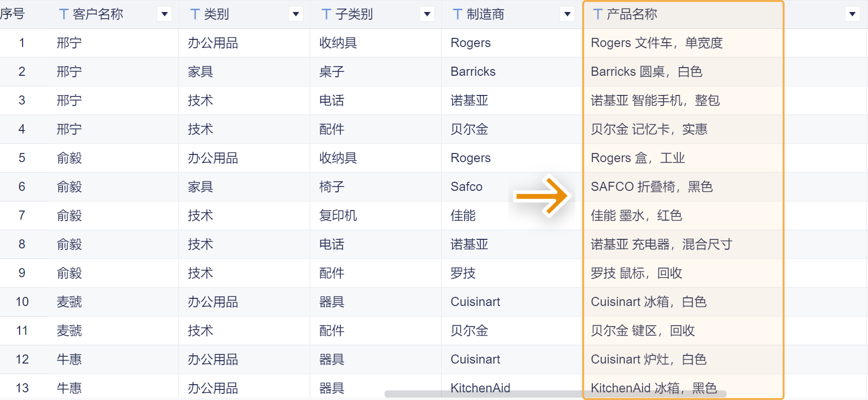Open the 产品名称 column dropdown arrow
This screenshot has width=868, height=400.
click(x=852, y=14)
